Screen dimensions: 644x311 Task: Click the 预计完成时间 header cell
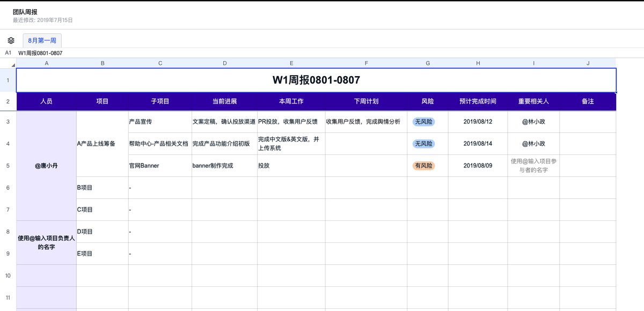(478, 101)
